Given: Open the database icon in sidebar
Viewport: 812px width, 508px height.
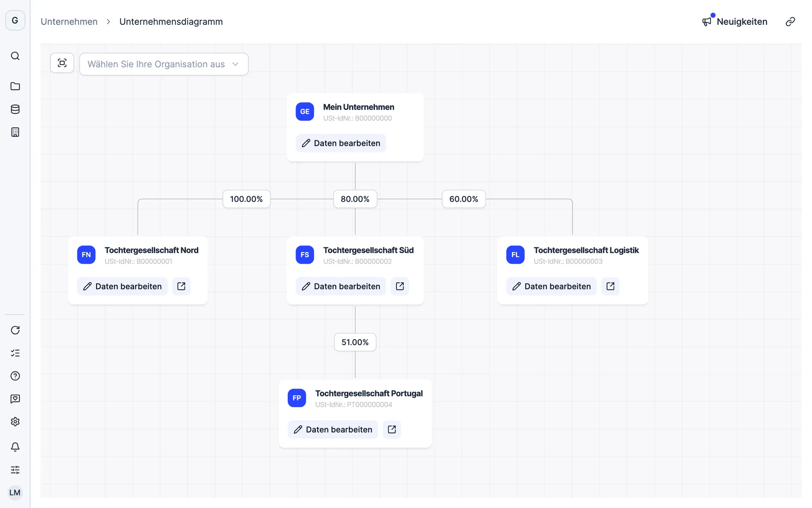Looking at the screenshot, I should click(x=15, y=109).
